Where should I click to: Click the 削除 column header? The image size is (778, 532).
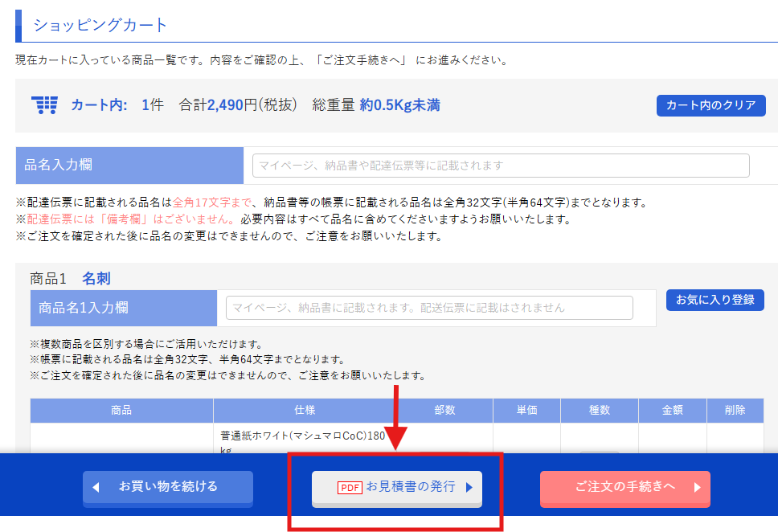(735, 410)
